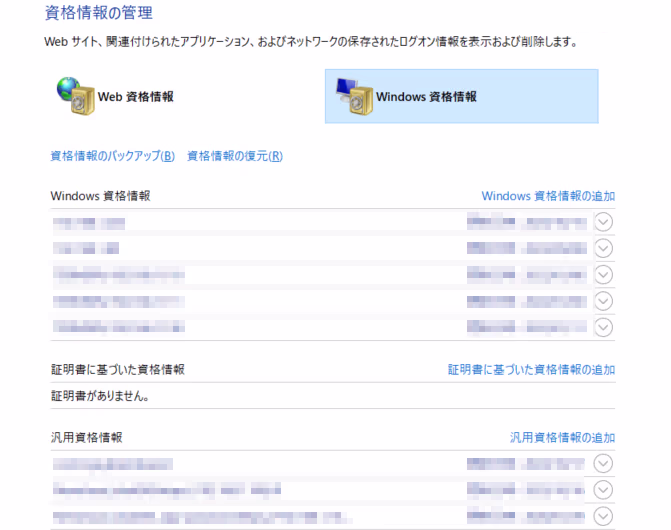Expand second 汎用資格情報 entry chevron

(x=603, y=490)
